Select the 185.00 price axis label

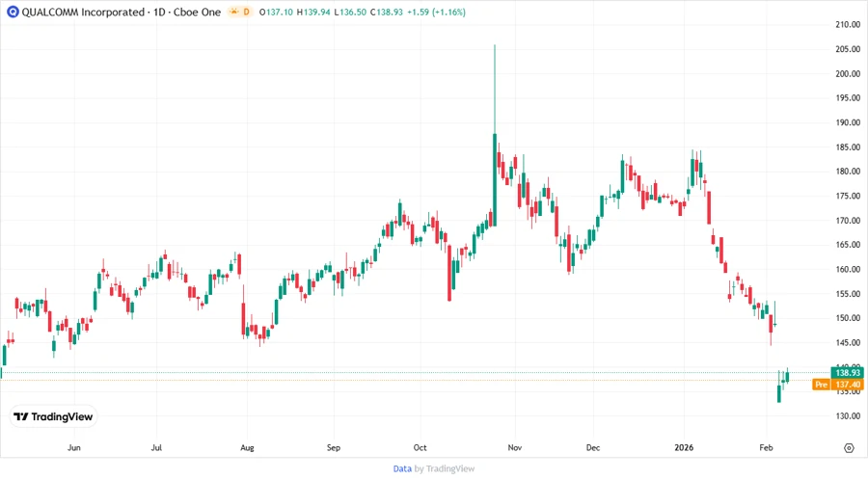[848, 147]
